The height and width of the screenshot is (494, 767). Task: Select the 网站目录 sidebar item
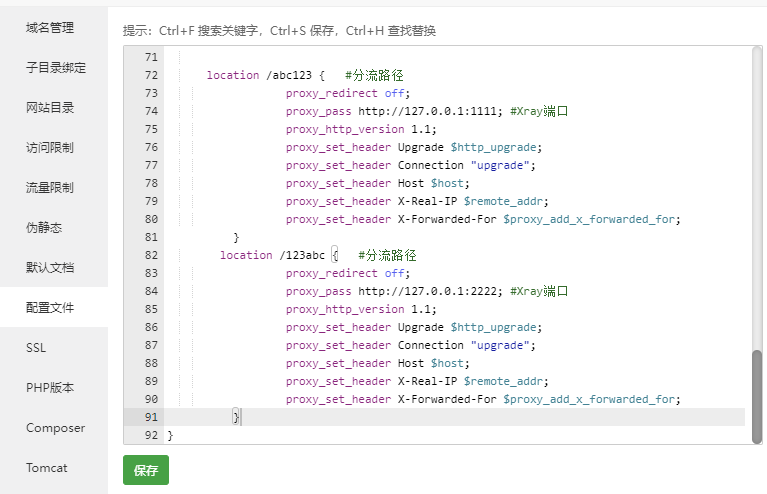click(x=50, y=107)
